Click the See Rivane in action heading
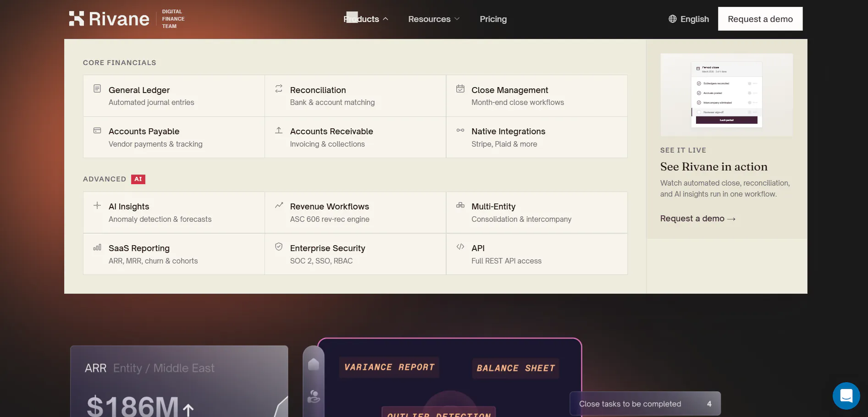The width and height of the screenshot is (868, 417). pos(714,167)
